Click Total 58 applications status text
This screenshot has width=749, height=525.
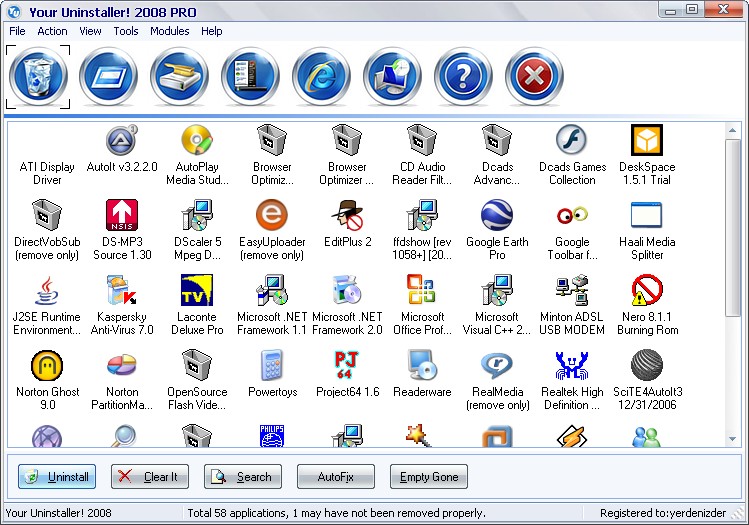point(336,513)
